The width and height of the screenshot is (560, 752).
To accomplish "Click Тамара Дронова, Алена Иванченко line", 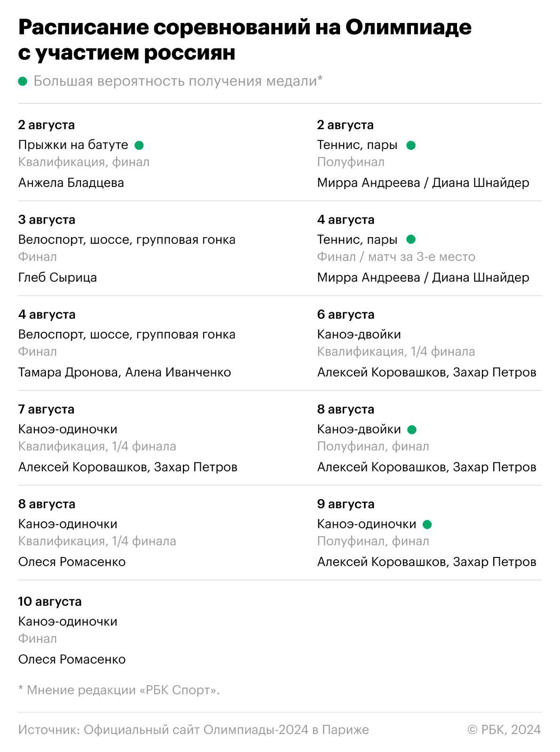I will tap(125, 373).
